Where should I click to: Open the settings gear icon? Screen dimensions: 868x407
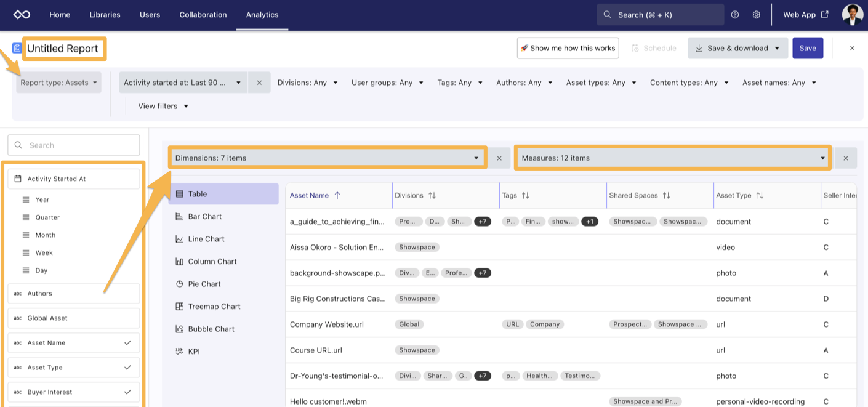tap(757, 15)
